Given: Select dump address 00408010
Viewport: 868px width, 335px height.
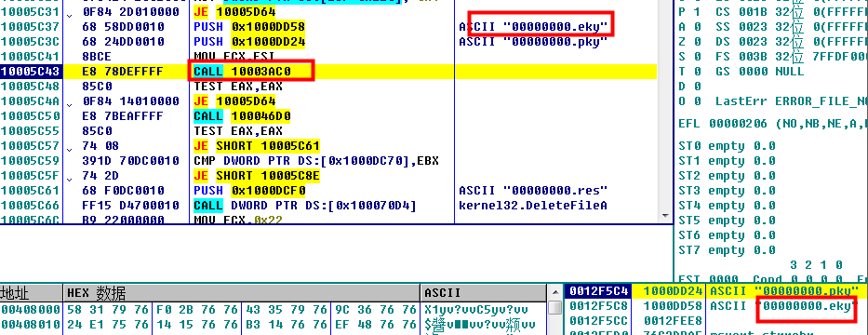Looking at the screenshot, I should click(31, 324).
